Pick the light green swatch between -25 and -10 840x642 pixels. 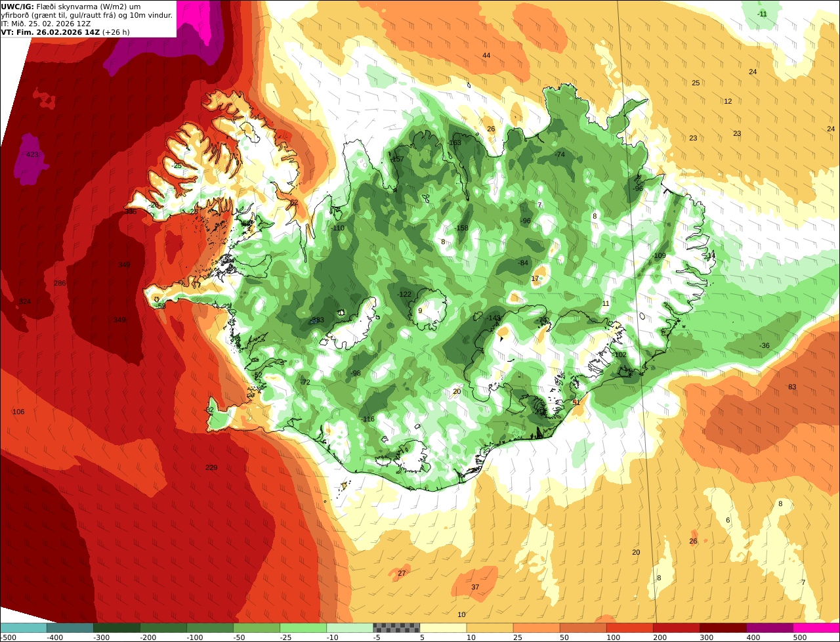(303, 628)
